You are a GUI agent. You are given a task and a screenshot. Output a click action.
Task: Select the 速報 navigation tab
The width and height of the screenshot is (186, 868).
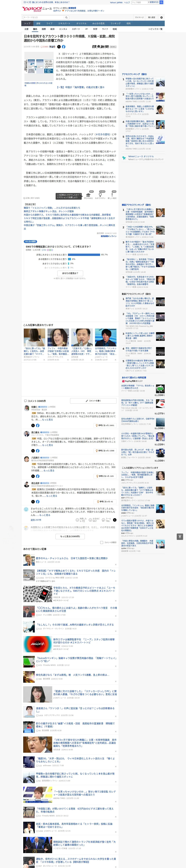38,24
